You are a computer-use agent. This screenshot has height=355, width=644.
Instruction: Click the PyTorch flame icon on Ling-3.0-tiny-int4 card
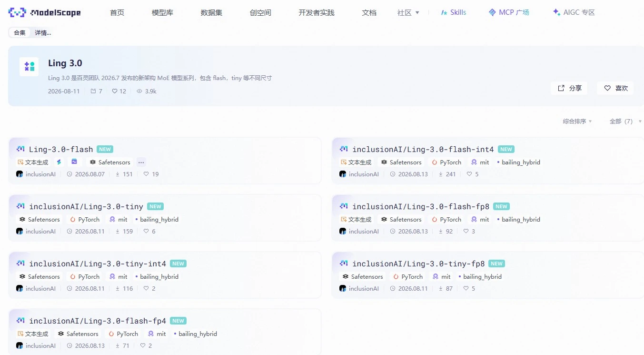(x=73, y=276)
